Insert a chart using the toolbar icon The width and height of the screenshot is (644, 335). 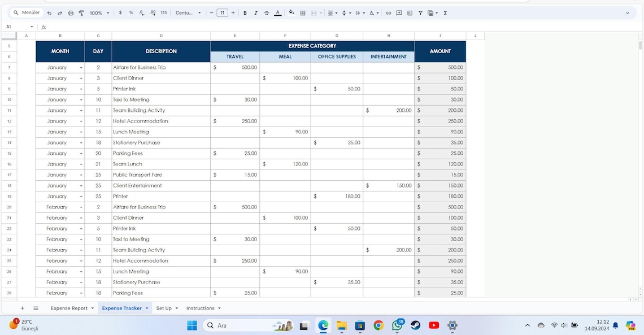(x=410, y=12)
